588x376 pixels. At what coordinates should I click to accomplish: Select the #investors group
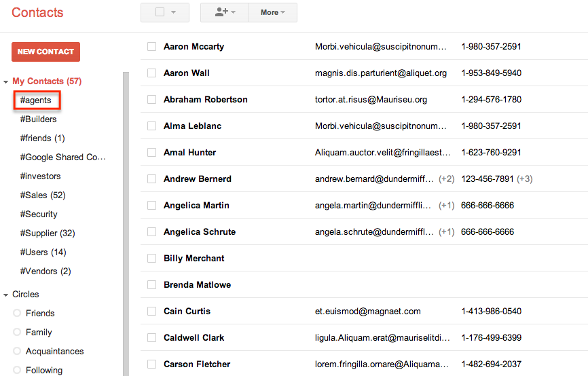click(x=40, y=176)
